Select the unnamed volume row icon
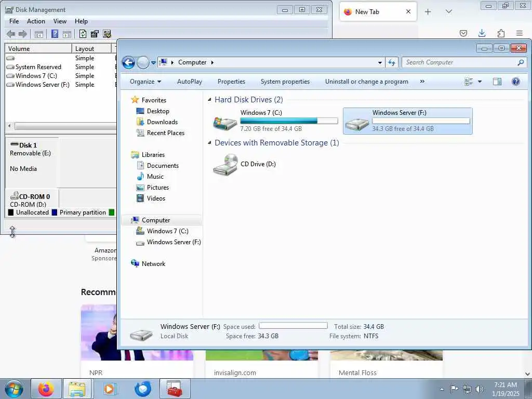 tap(10, 58)
